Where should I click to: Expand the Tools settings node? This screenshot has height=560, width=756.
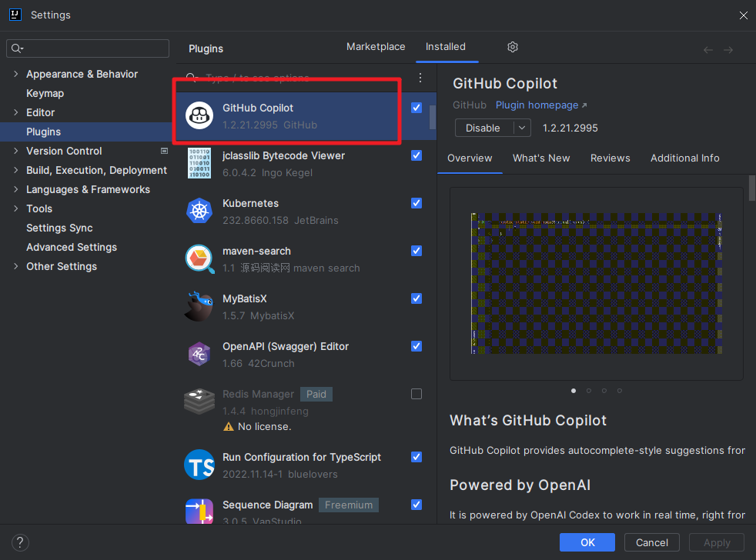[16, 208]
